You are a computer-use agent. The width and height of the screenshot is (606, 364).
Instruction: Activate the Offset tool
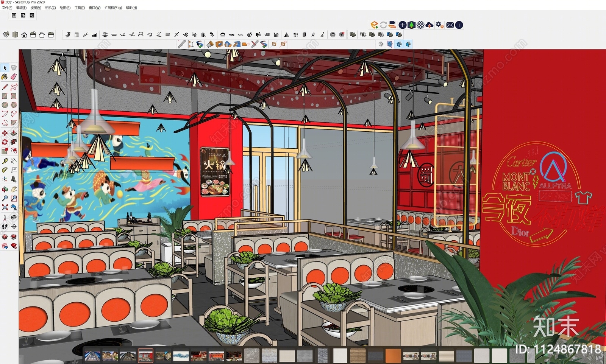point(14,151)
